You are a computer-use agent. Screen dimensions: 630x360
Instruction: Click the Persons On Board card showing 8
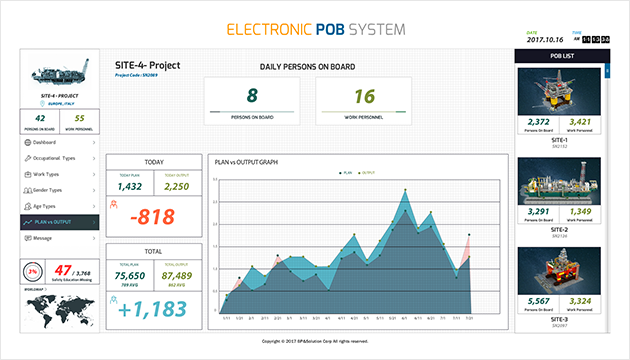pos(252,101)
